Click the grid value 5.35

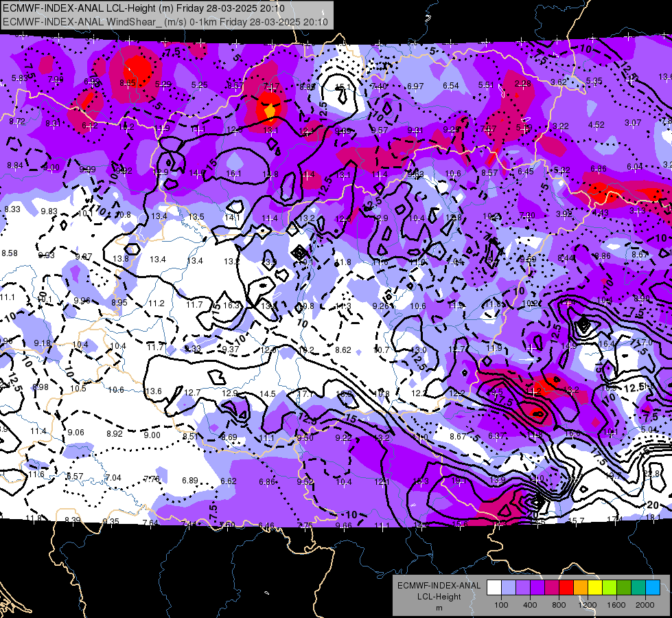coord(594,81)
